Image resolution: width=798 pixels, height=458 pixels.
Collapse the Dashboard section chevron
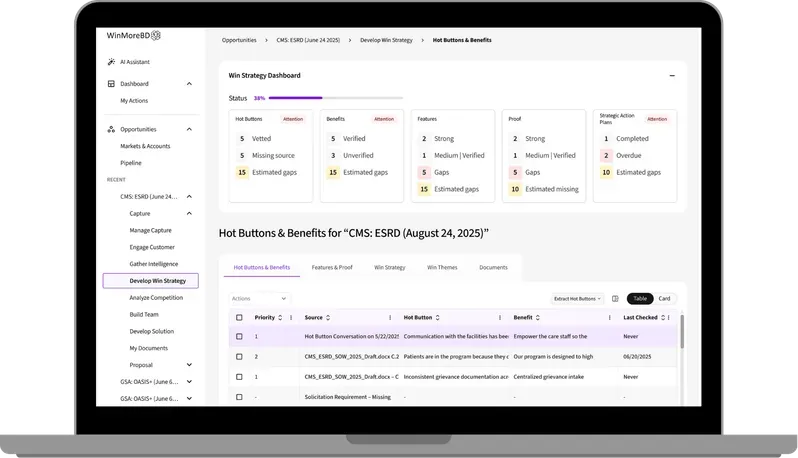click(x=189, y=83)
